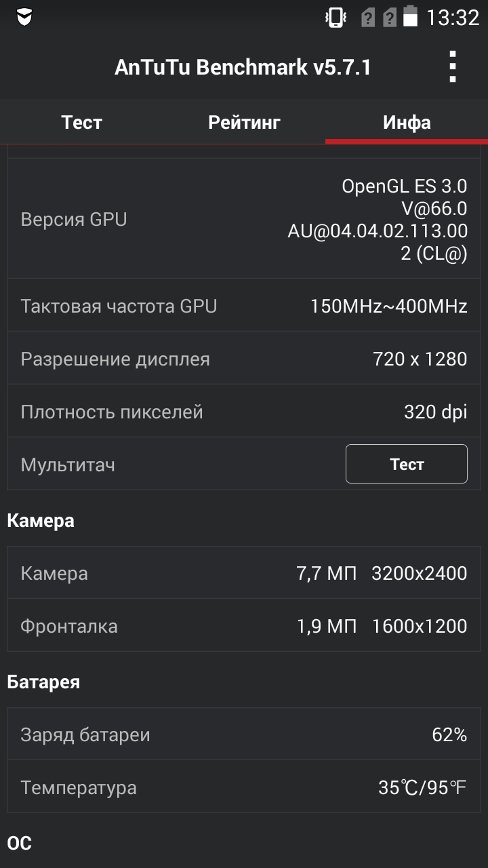Select the Тактовая частота GPU row
Screen dimensions: 488x868
tap(244, 305)
